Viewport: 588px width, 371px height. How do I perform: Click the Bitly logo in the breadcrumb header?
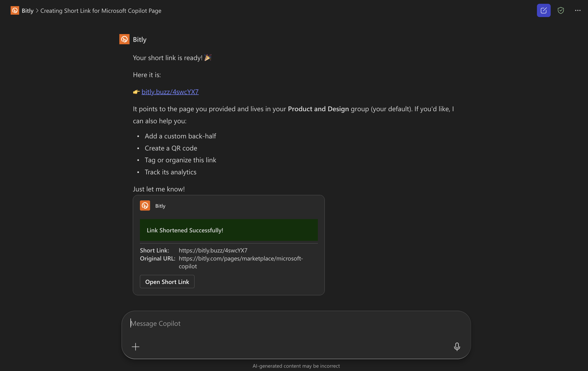(15, 10)
